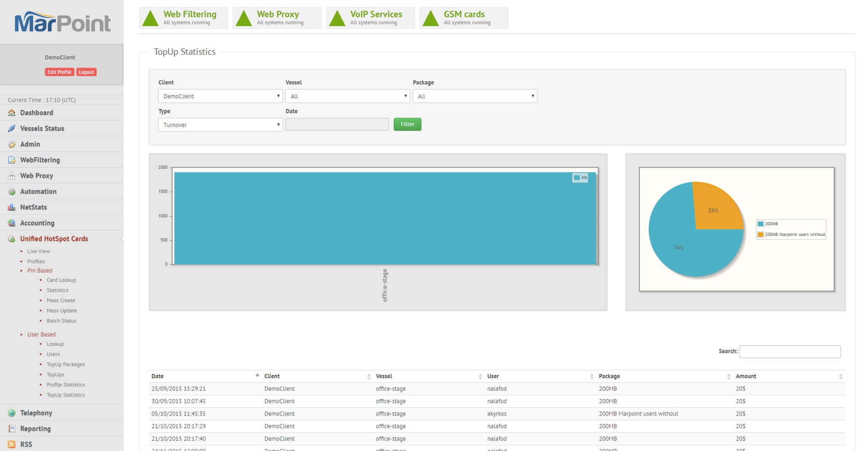Open the Accounting menu item
This screenshot has height=451, width=868.
(37, 223)
